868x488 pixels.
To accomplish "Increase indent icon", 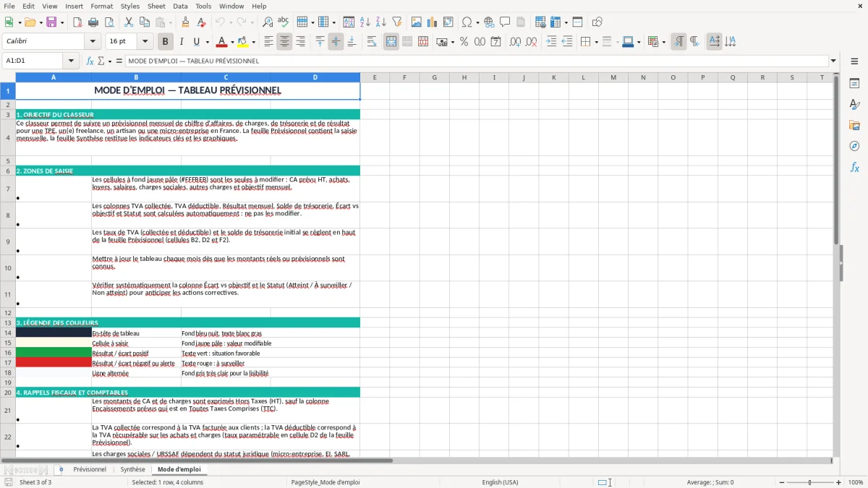I will click(551, 42).
